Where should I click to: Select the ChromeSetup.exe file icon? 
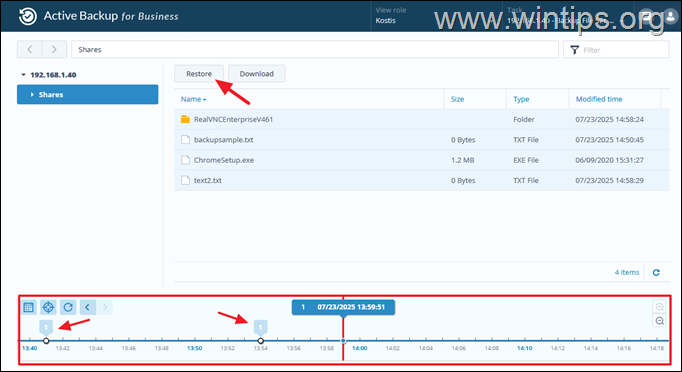[x=185, y=160]
